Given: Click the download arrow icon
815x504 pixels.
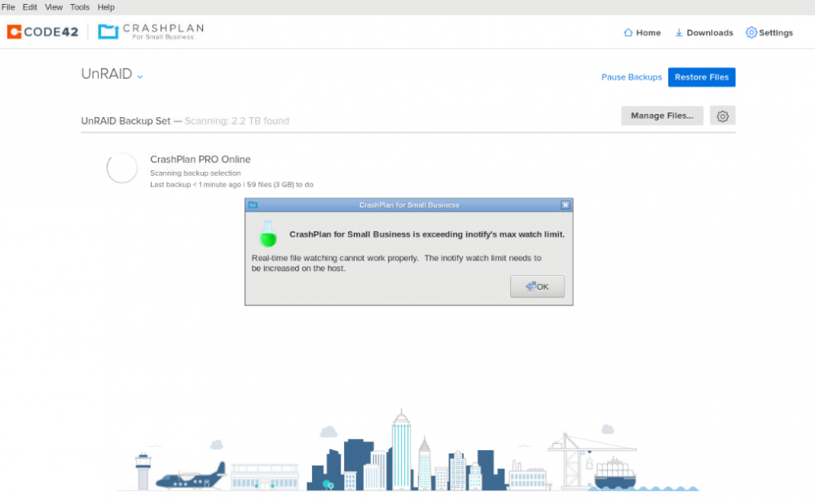Looking at the screenshot, I should (x=678, y=33).
